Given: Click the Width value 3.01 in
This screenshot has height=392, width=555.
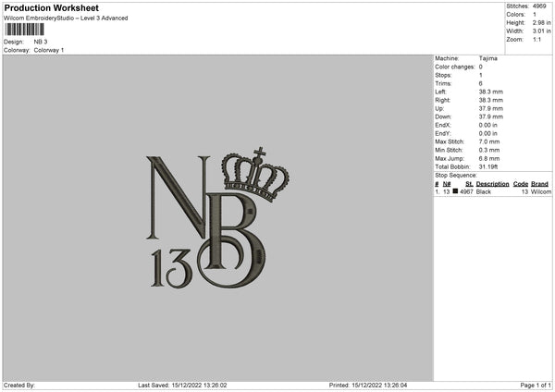Looking at the screenshot, I should [x=541, y=31].
